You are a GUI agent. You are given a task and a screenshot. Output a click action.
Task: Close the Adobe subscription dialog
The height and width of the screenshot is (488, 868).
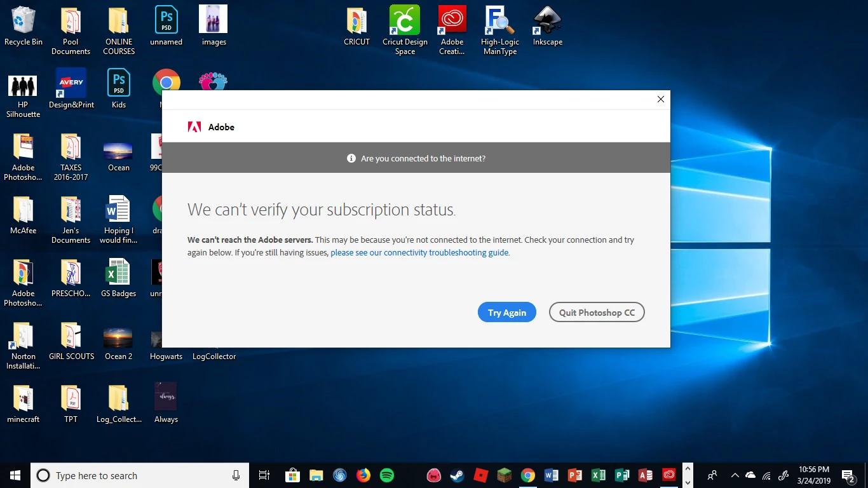pos(660,99)
